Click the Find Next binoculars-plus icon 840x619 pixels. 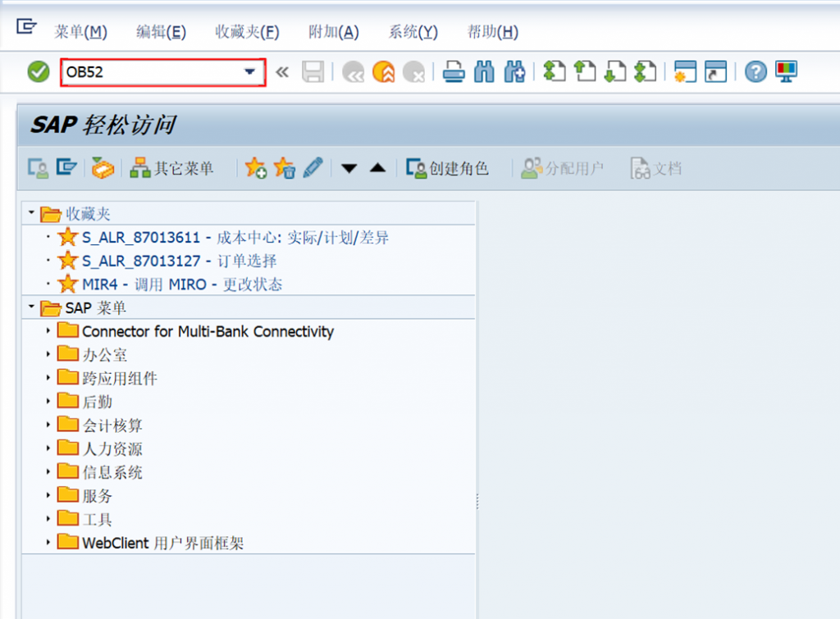(x=515, y=72)
